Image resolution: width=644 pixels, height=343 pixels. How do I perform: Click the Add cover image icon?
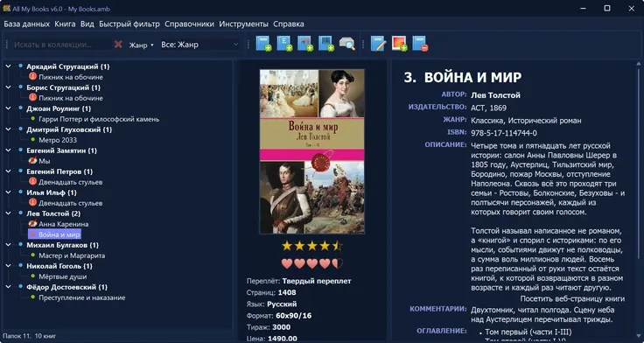(399, 44)
